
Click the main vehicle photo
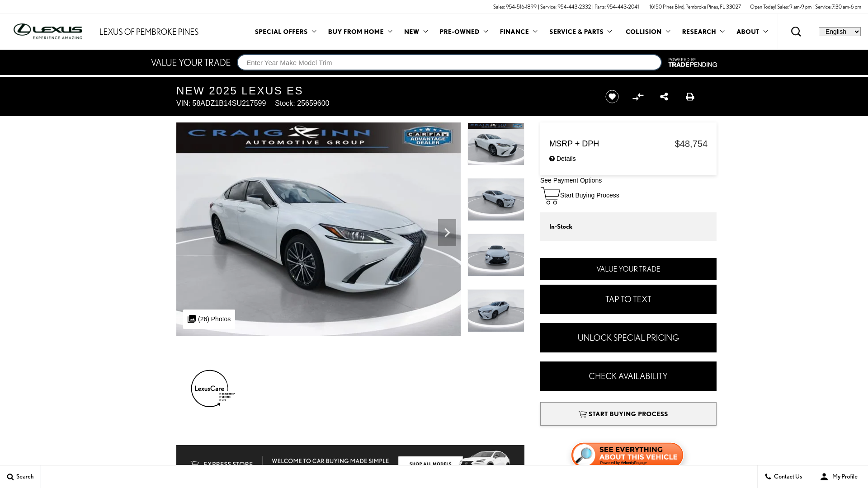click(318, 229)
